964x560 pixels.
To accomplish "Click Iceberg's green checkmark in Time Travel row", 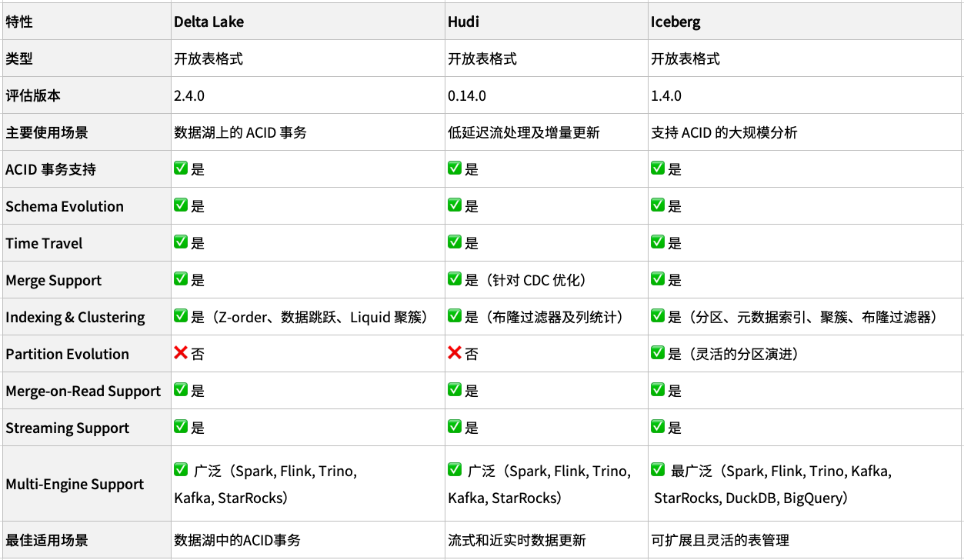I will pos(658,242).
